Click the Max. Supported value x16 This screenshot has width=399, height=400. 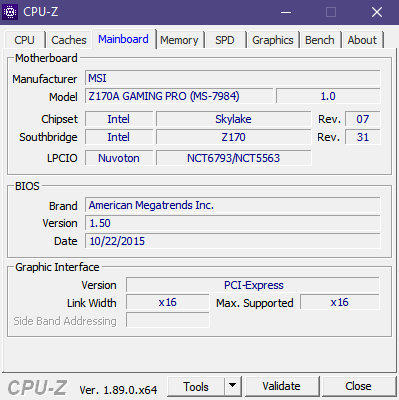[340, 302]
